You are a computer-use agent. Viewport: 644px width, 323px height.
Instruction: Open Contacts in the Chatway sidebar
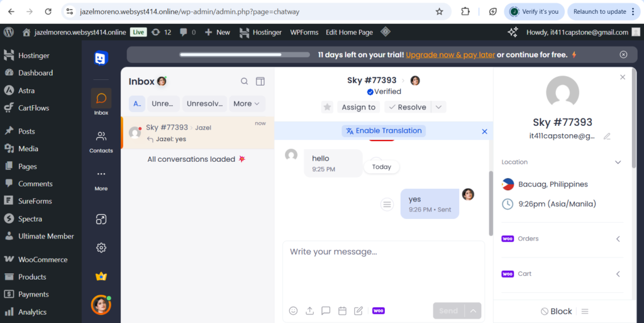pyautogui.click(x=101, y=141)
